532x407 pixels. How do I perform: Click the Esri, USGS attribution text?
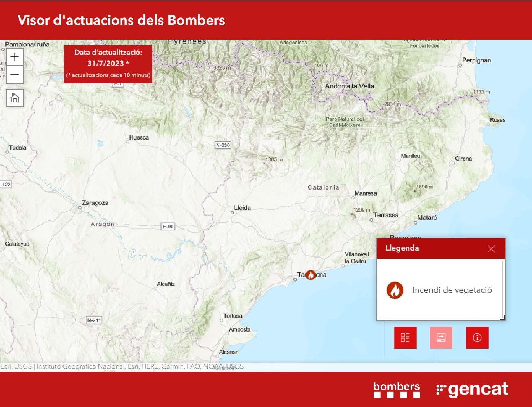16,366
